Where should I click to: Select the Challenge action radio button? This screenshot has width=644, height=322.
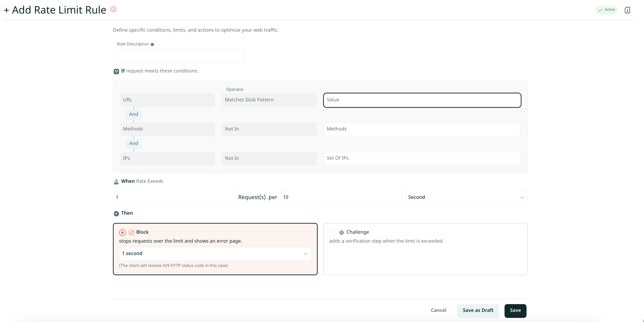coord(333,232)
